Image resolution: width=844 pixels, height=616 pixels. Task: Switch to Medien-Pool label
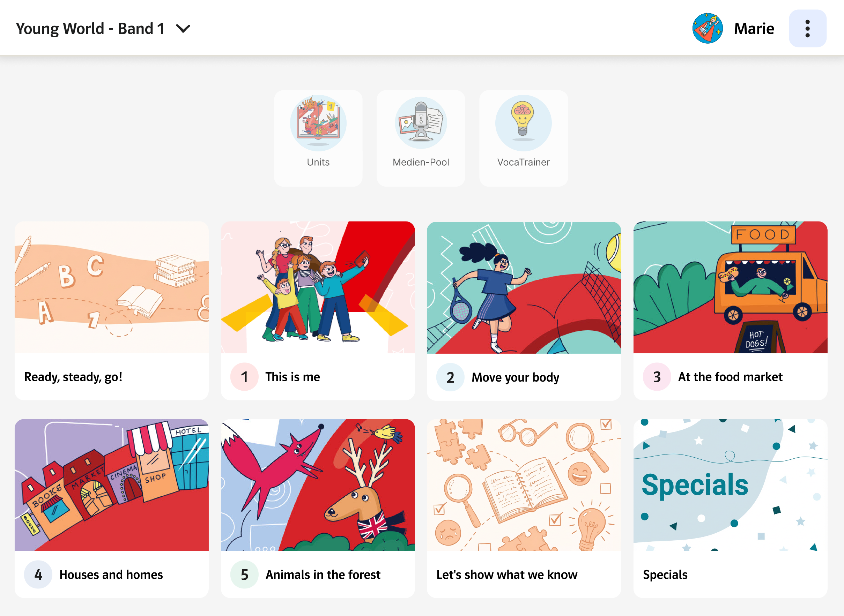(421, 162)
